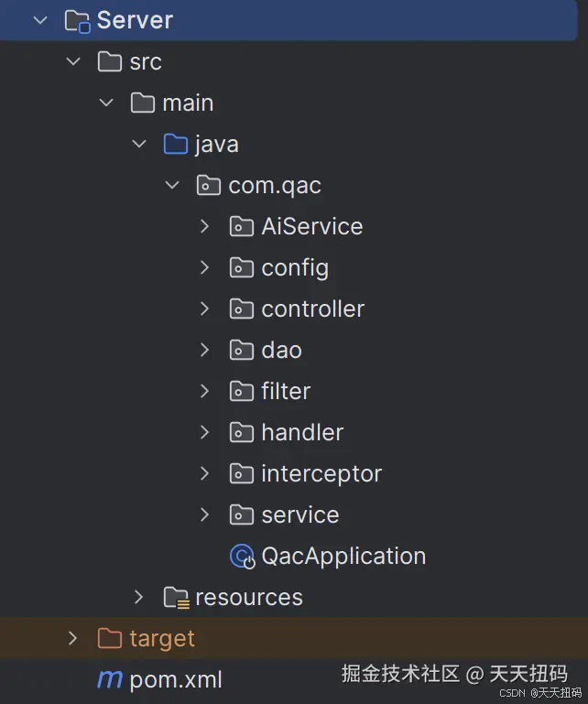Click the resources folder icon
The width and height of the screenshot is (588, 704).
coord(176,598)
